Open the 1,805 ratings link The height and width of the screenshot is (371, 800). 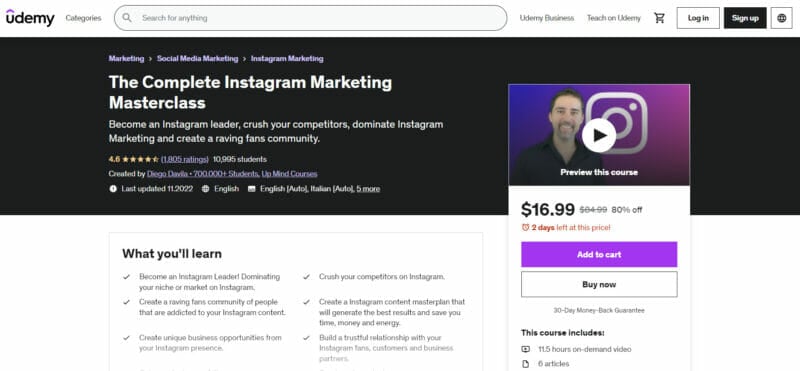185,159
